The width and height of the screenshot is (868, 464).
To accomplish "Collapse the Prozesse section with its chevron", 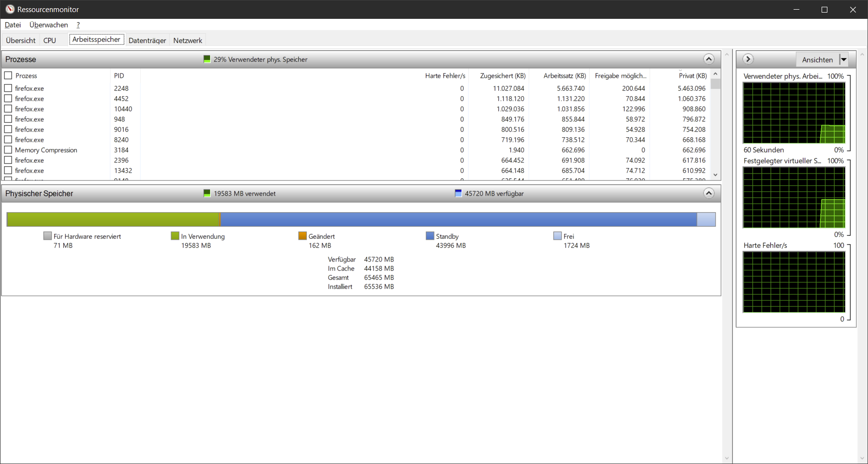I will (709, 59).
